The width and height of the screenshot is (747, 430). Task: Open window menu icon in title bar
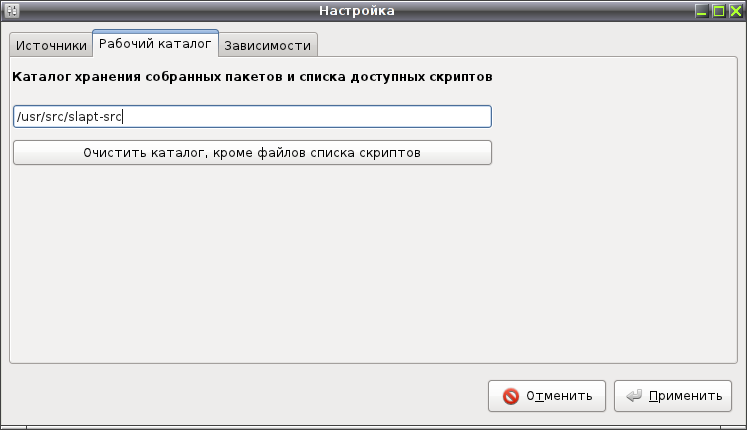tap(12, 10)
